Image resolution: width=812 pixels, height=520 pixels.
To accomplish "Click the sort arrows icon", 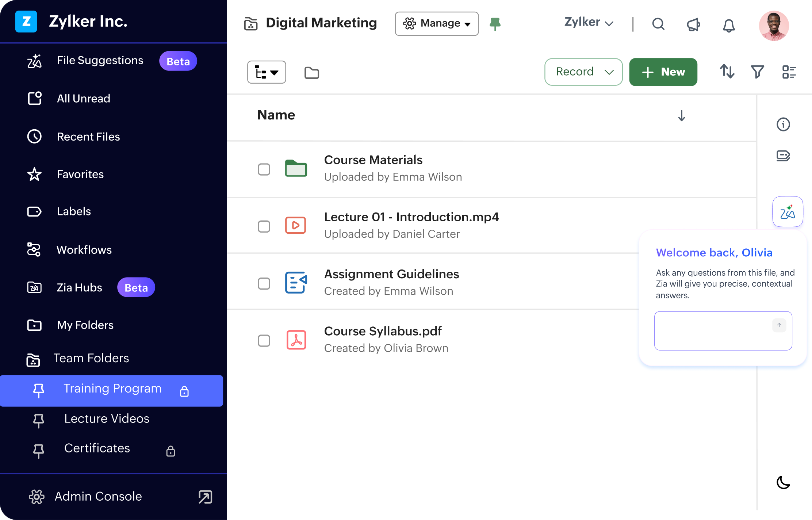I will coord(727,72).
